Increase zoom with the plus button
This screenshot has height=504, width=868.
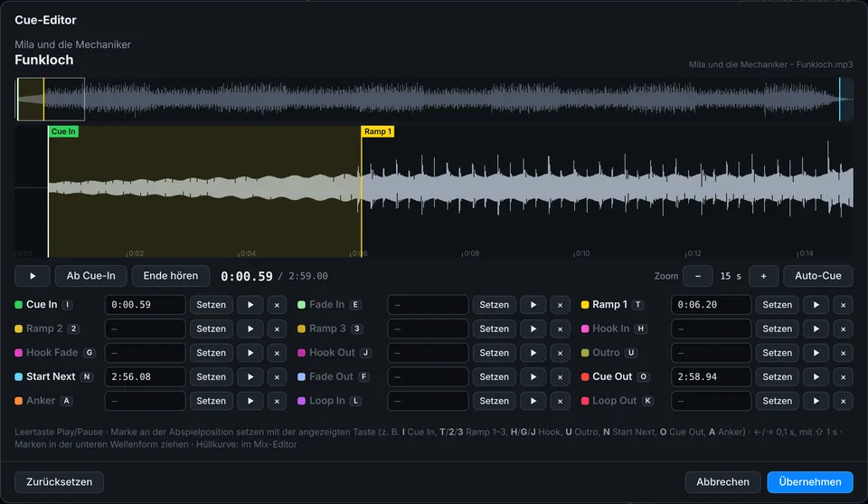click(763, 276)
